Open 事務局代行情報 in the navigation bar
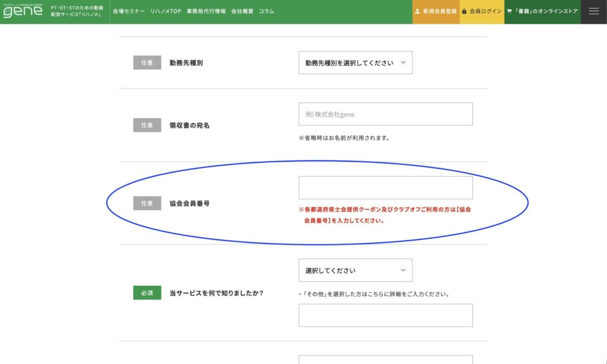Viewport: 607px width, 364px height. pyautogui.click(x=206, y=11)
